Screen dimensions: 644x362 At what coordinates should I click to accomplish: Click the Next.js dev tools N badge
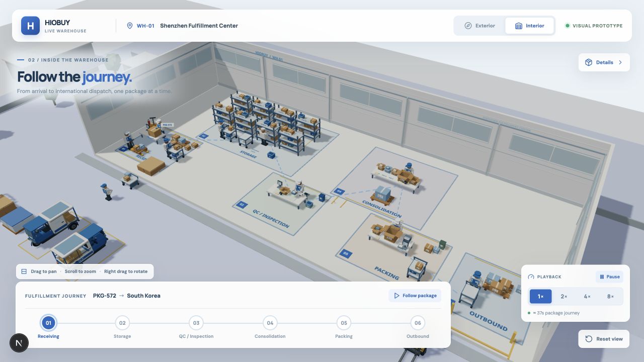point(19,343)
